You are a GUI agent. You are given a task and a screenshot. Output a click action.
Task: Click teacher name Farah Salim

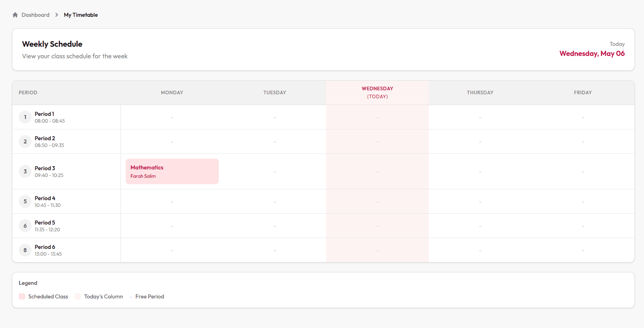pyautogui.click(x=143, y=176)
